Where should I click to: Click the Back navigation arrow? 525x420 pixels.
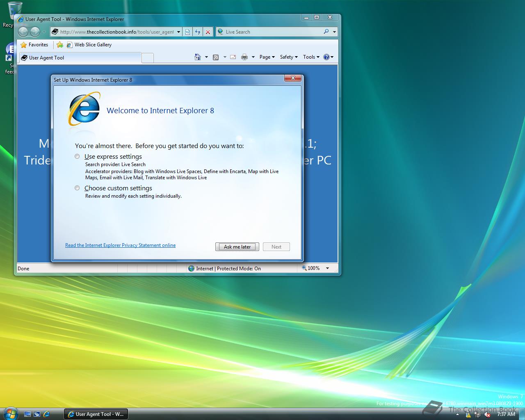[23, 32]
